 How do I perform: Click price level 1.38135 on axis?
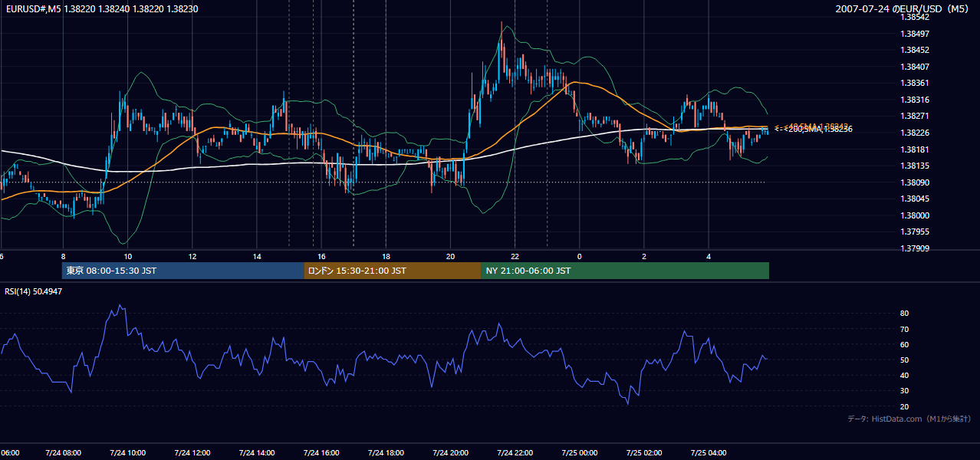pyautogui.click(x=916, y=166)
